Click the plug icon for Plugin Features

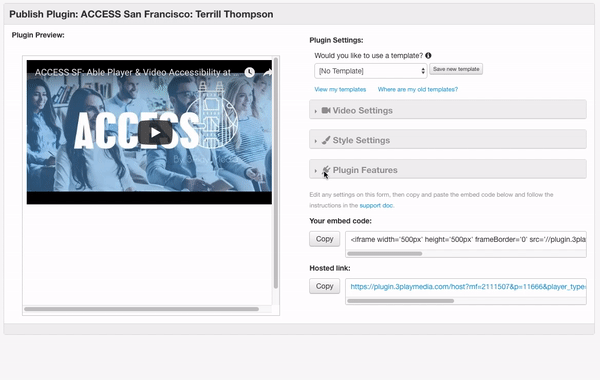tap(326, 170)
